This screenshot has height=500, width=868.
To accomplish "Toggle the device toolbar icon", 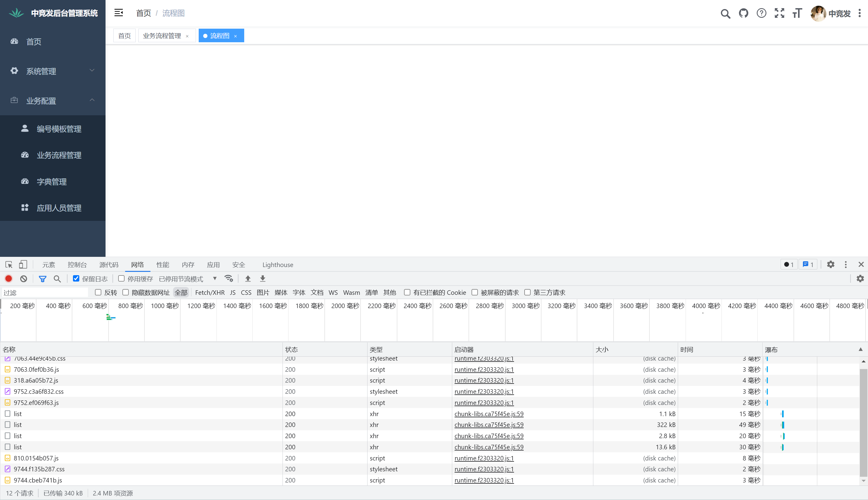I will 23,265.
